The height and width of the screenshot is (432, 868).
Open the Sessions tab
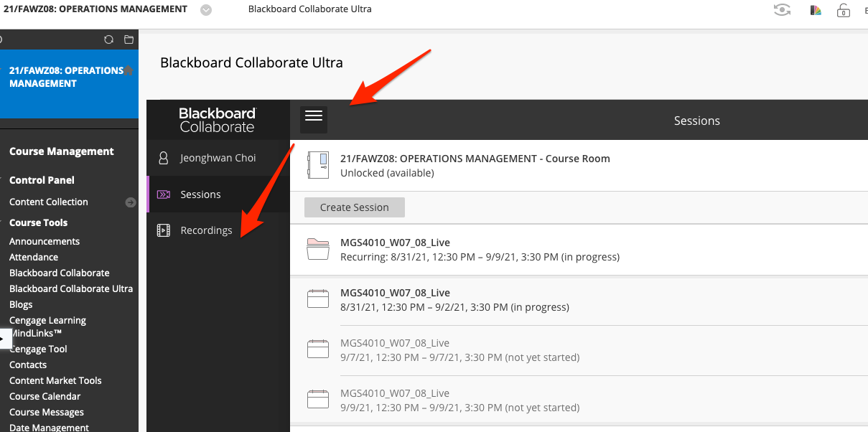(218, 194)
